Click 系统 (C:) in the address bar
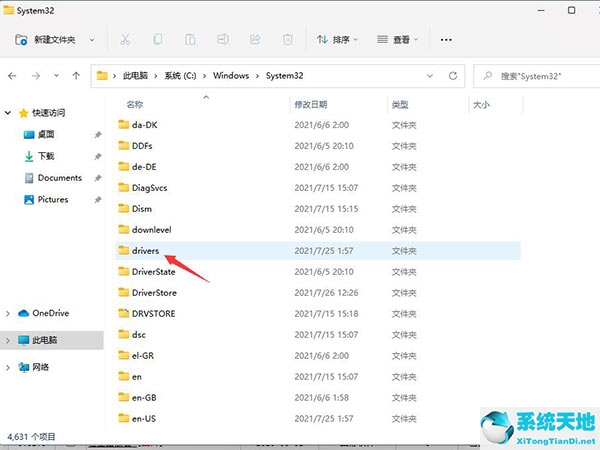This screenshot has height=450, width=600. (180, 76)
